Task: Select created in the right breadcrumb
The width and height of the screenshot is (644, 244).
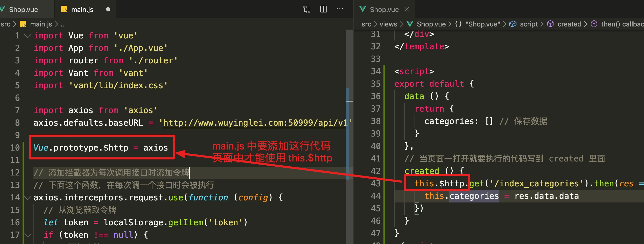Action: (x=569, y=24)
